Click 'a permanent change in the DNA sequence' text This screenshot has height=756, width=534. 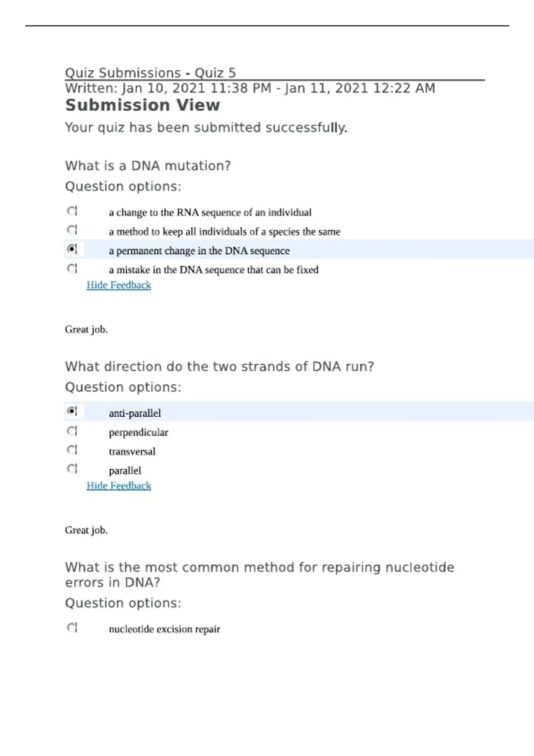point(199,251)
